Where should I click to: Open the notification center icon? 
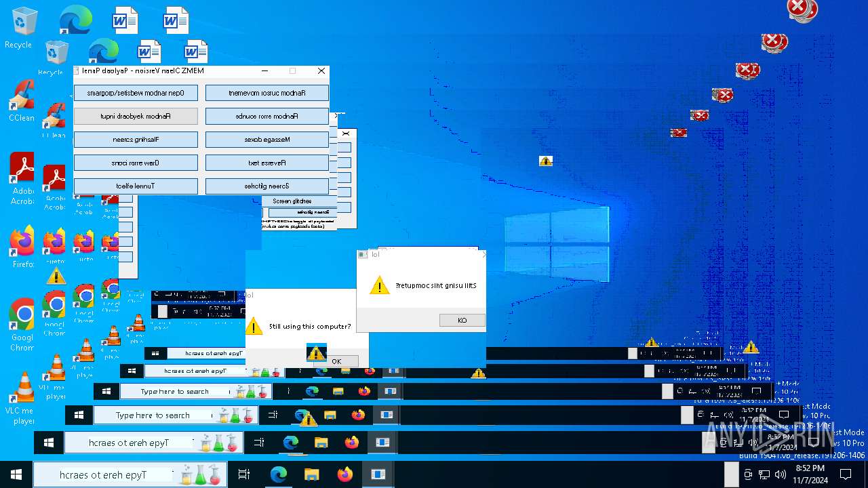(x=845, y=474)
